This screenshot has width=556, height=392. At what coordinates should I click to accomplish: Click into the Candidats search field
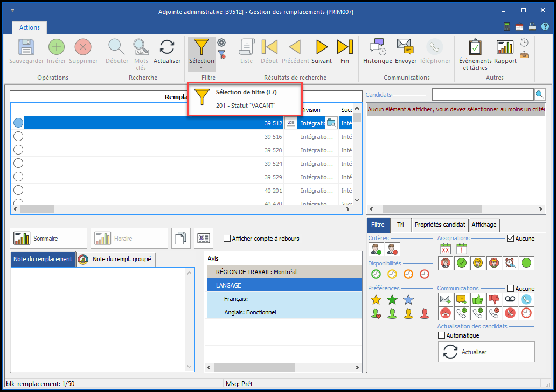point(482,95)
